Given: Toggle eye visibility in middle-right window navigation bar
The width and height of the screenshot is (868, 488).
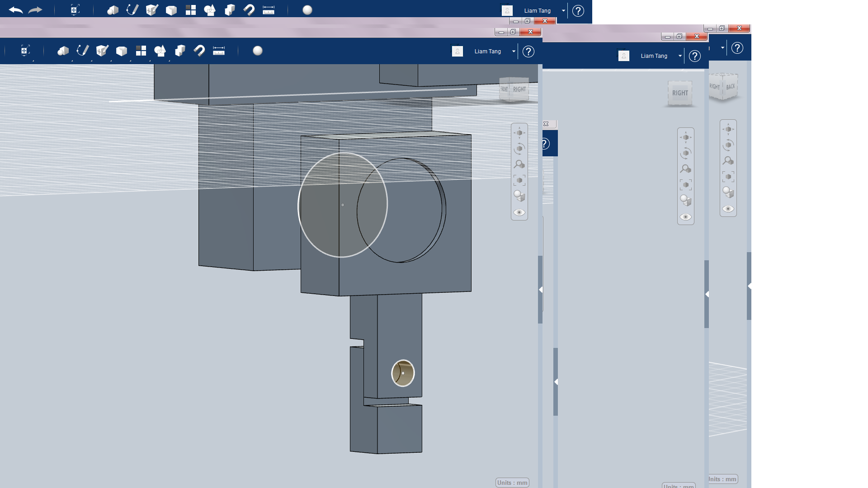Looking at the screenshot, I should point(686,217).
